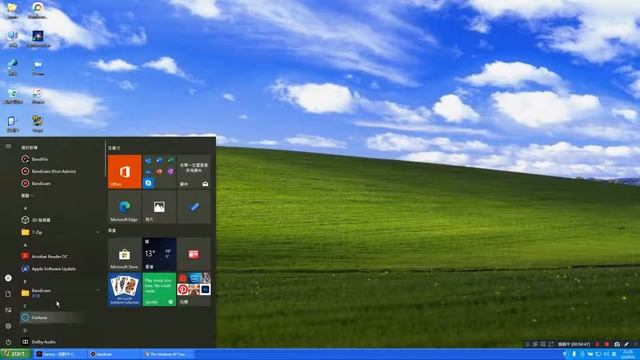Switch to the first taskbar window button
640x360 pixels.
click(60, 354)
